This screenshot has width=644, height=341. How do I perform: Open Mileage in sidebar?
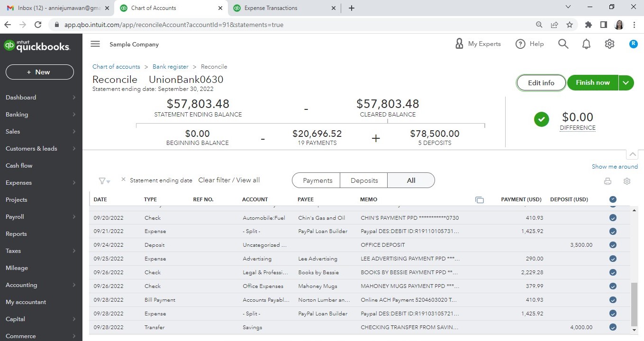[17, 268]
